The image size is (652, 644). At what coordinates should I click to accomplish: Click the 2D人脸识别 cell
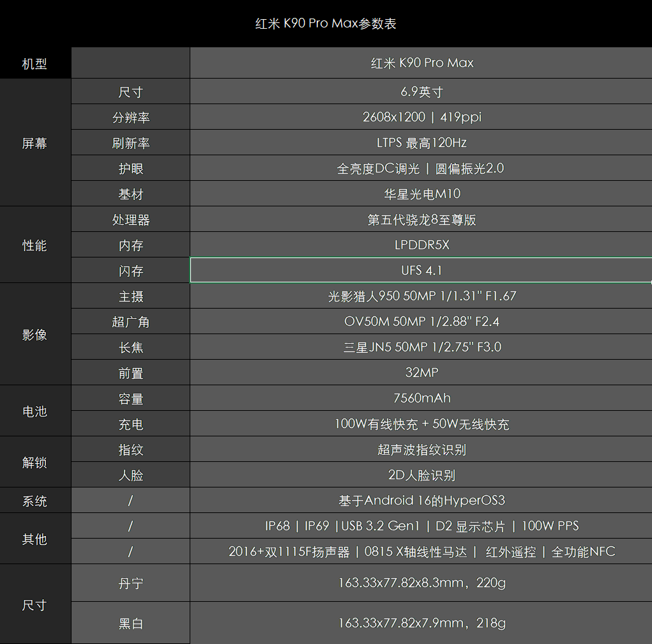[421, 475]
